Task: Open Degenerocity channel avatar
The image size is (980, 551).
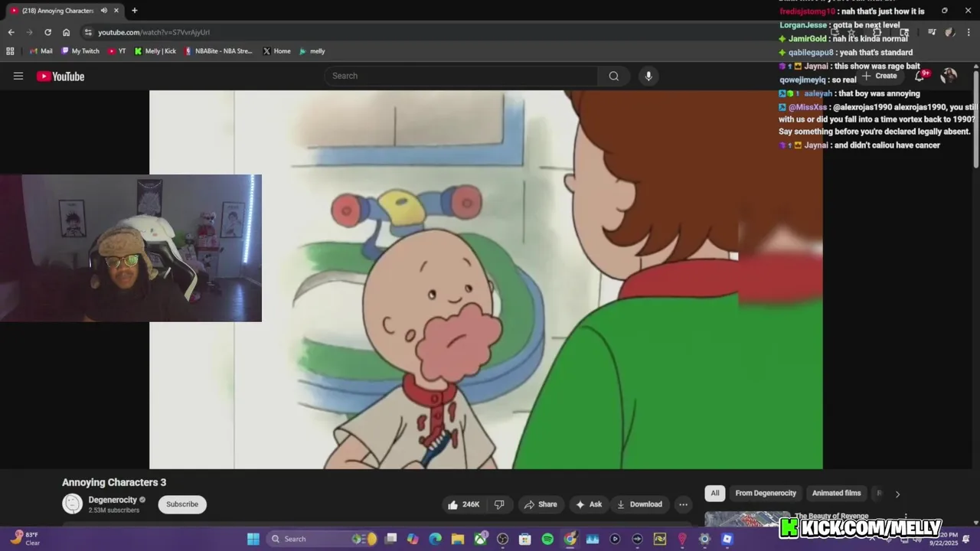Action: pyautogui.click(x=72, y=504)
